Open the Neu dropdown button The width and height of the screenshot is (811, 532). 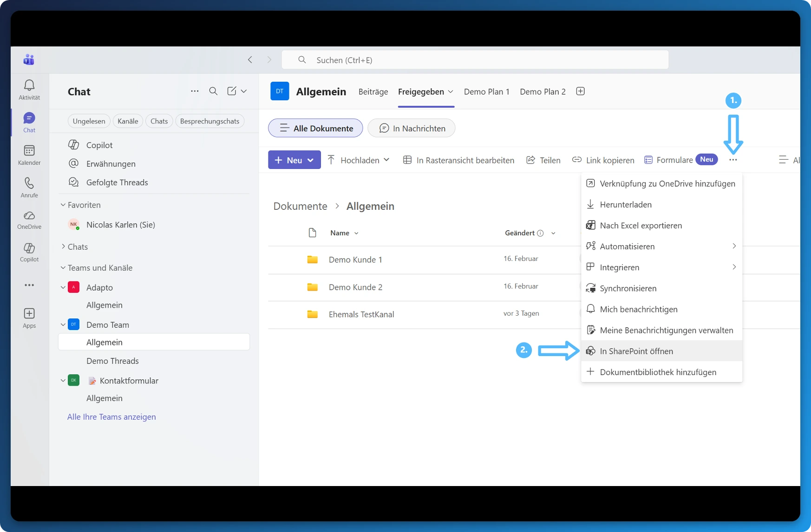pyautogui.click(x=294, y=160)
